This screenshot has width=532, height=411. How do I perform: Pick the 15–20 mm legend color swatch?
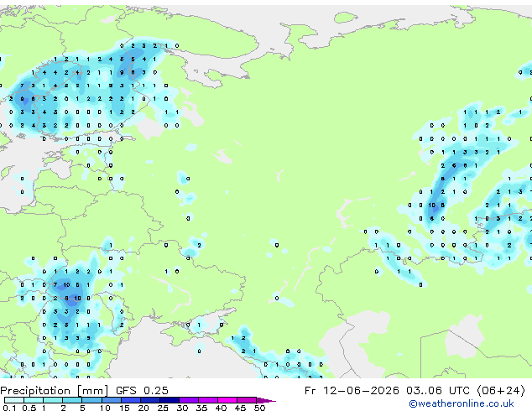click(130, 400)
